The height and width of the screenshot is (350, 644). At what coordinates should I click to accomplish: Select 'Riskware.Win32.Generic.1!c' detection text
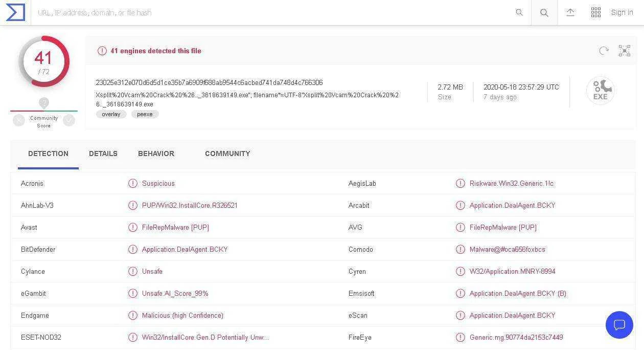[x=512, y=183]
